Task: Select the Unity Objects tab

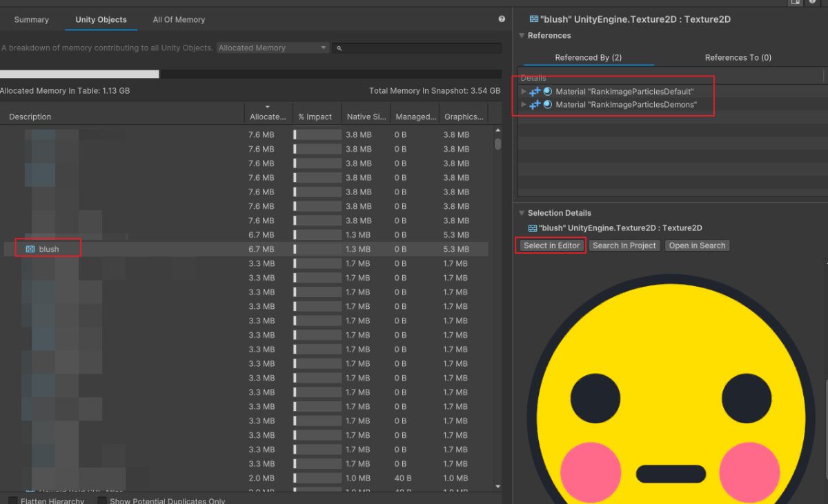Action: coord(101,19)
